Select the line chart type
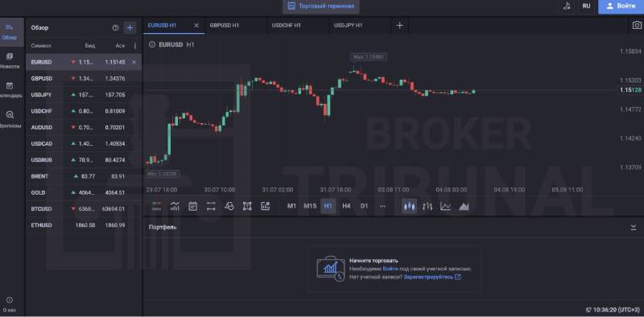Image resolution: width=644 pixels, height=317 pixels. pos(446,206)
